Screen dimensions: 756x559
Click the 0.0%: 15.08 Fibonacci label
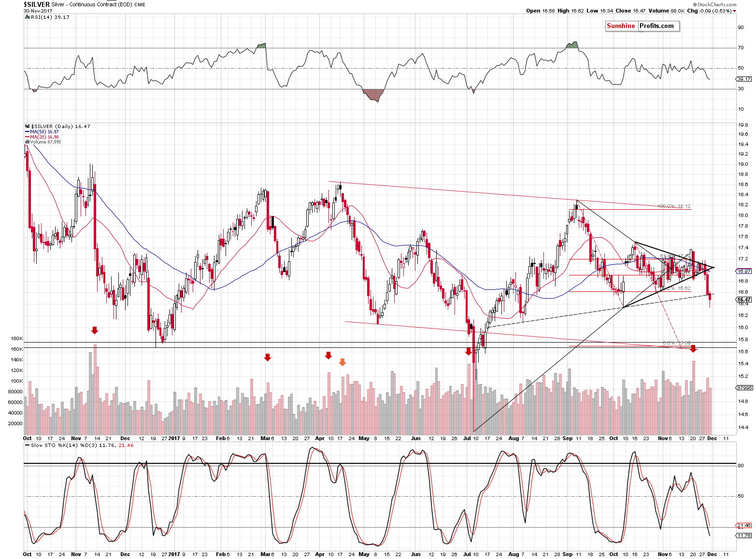[676, 343]
